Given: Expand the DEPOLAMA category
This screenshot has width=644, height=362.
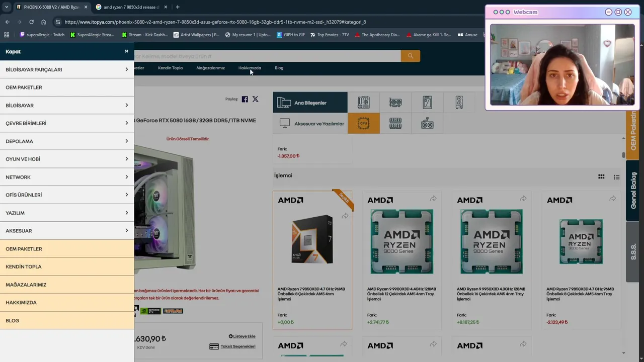Looking at the screenshot, I should point(67,141).
